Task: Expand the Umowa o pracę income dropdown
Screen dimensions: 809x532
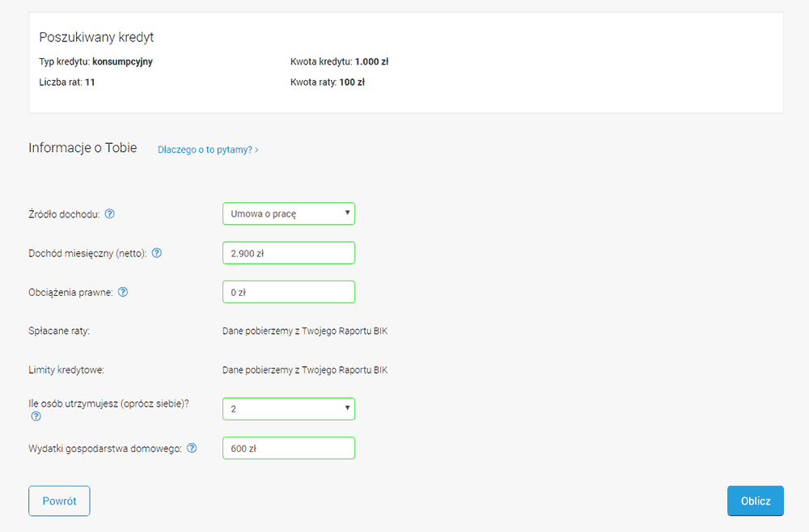Action: click(288, 213)
